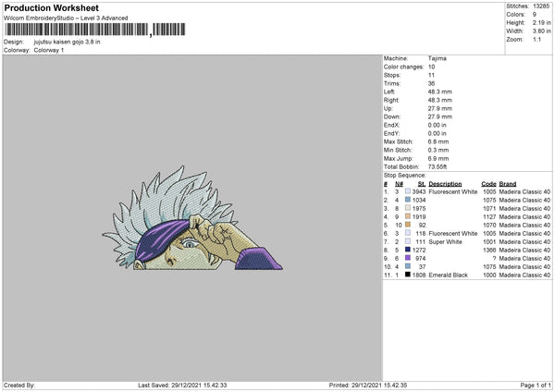Select the Down label in machine info
The image size is (555, 392).
pos(392,116)
